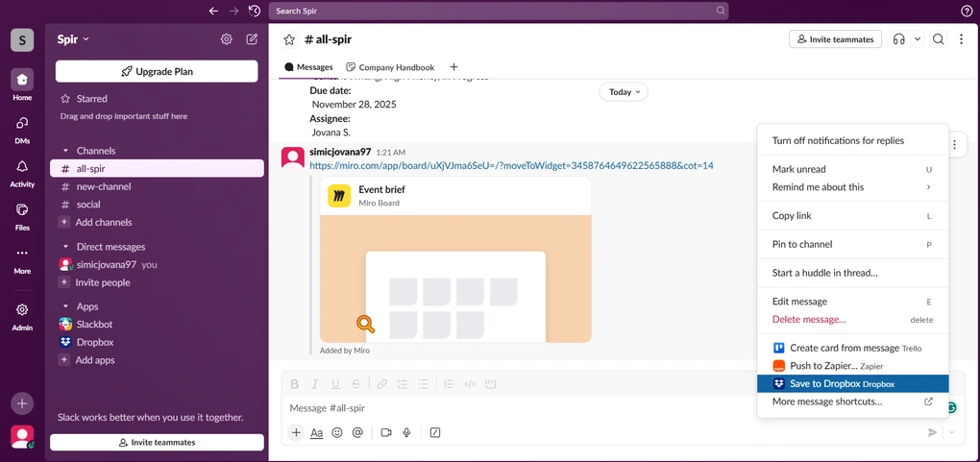Switch to Company Handbook tab

390,67
